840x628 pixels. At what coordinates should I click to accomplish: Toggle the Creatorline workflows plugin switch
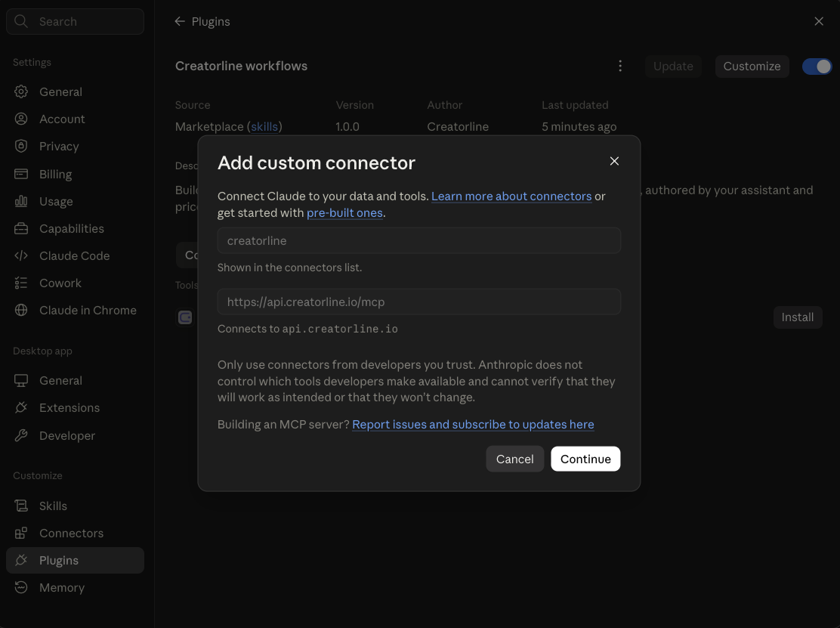(817, 67)
